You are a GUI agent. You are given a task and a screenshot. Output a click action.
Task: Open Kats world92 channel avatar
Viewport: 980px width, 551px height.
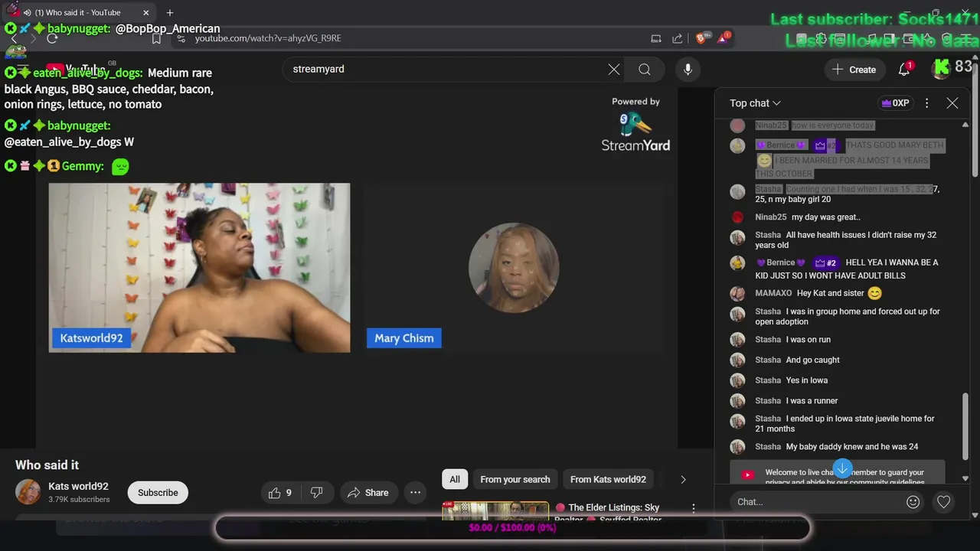28,492
